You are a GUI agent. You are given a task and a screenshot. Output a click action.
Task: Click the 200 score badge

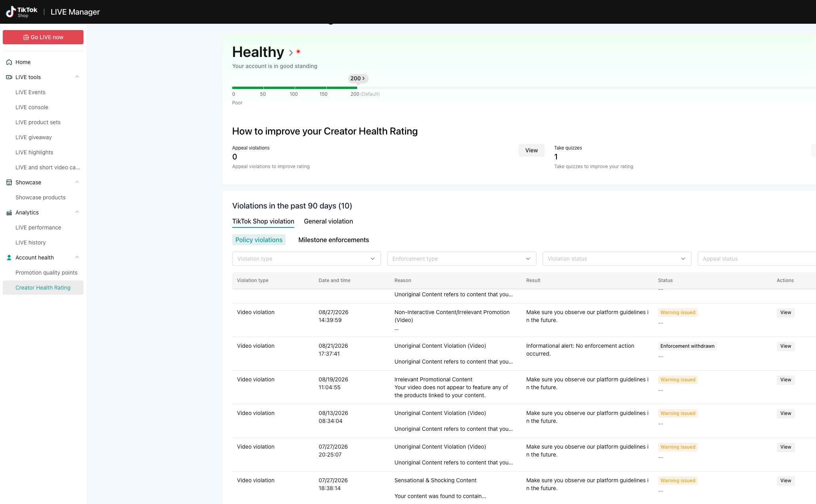[358, 78]
